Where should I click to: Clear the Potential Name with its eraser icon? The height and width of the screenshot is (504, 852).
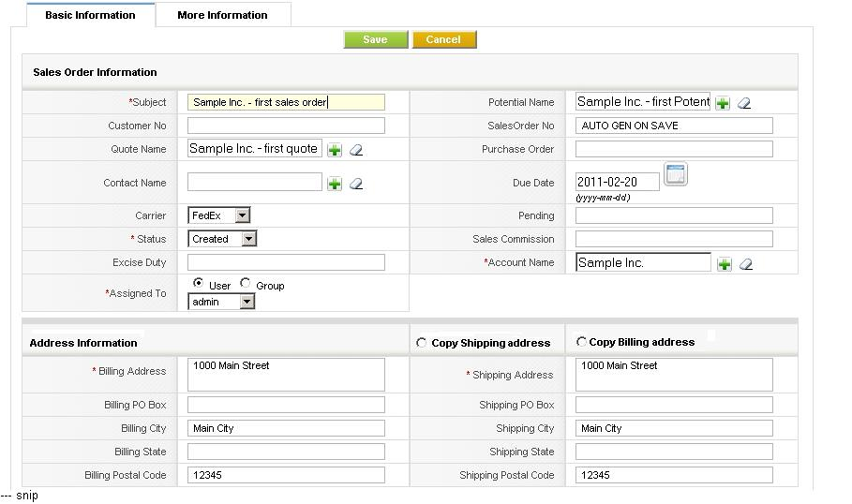(x=744, y=103)
